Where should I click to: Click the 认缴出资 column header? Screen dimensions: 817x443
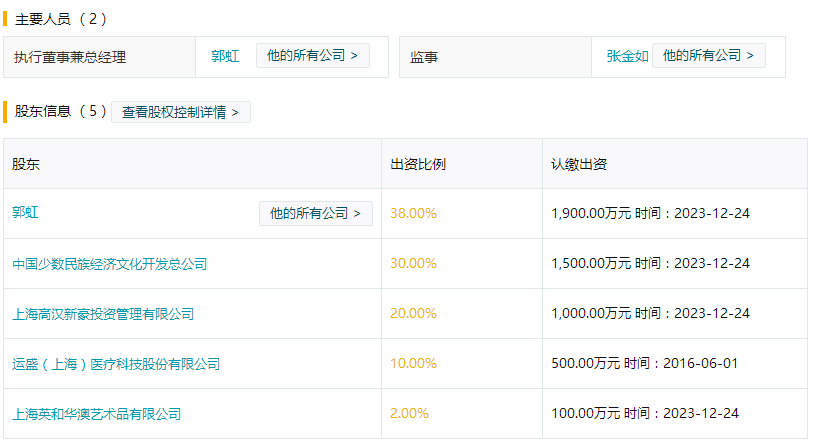[579, 164]
